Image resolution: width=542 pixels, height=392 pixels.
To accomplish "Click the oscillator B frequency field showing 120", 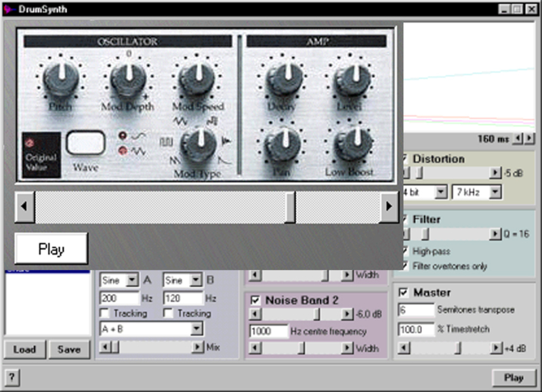I will pyautogui.click(x=183, y=298).
